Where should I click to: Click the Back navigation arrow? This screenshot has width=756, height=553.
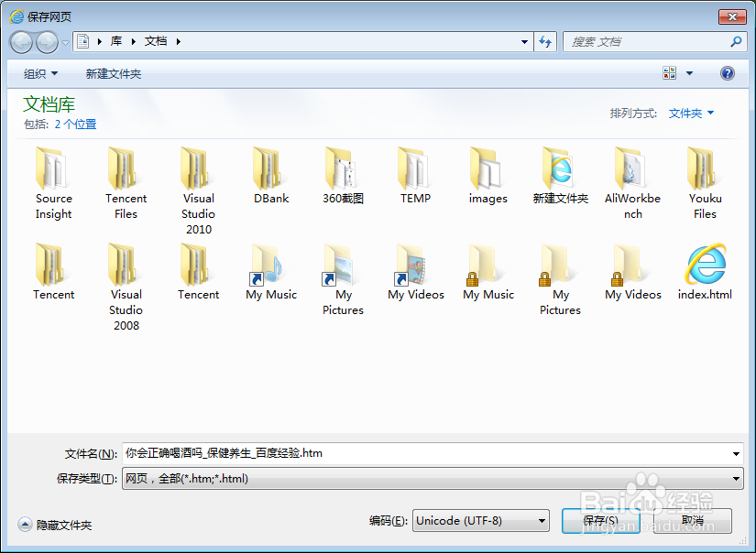click(x=21, y=42)
